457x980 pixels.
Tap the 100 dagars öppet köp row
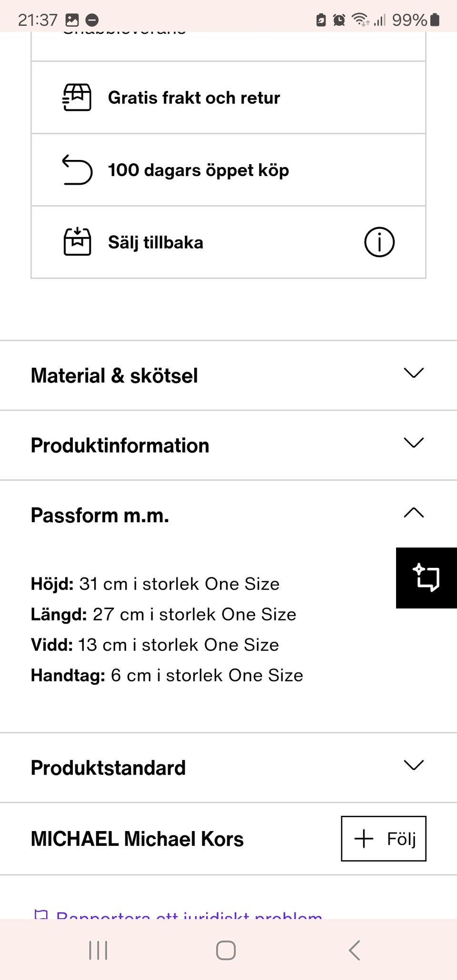point(198,170)
